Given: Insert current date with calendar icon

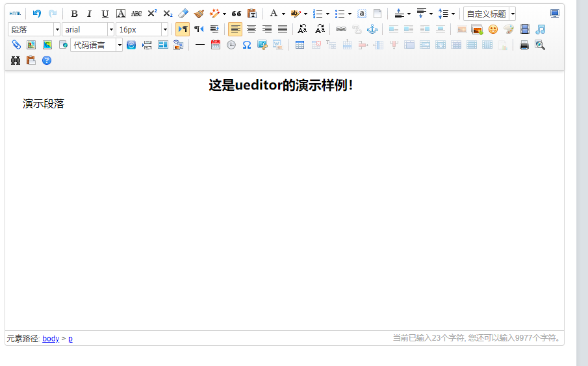Looking at the screenshot, I should (216, 45).
